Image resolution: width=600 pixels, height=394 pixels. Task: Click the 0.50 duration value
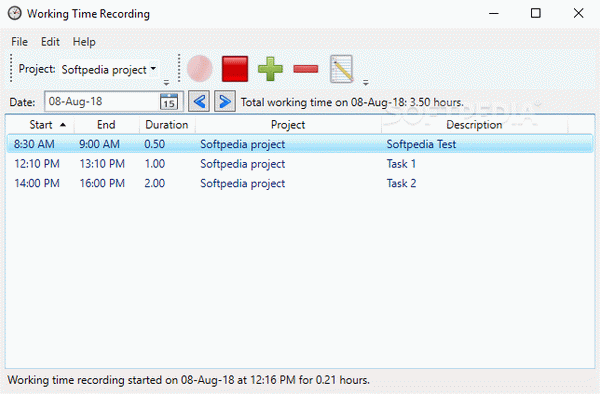(x=155, y=144)
